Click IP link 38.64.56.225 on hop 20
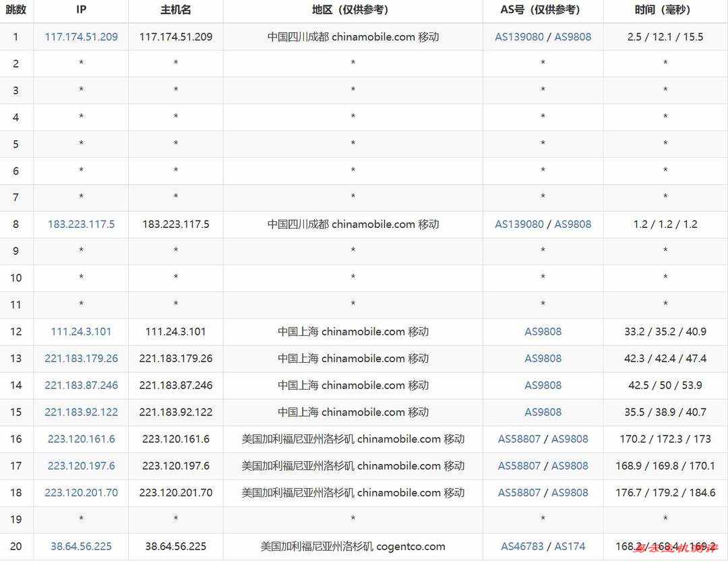Screen dimensions: 728x561 coord(81,546)
